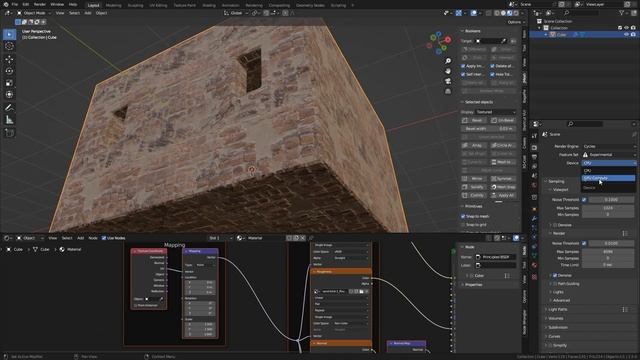The height and width of the screenshot is (360, 640).
Task: Open the Material properties tab icon
Action: (534, 266)
